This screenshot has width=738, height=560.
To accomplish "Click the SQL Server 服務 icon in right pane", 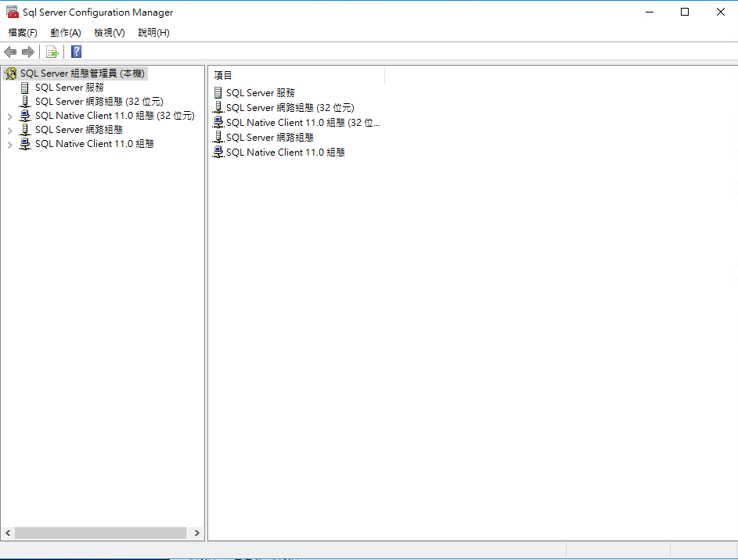I will [218, 93].
